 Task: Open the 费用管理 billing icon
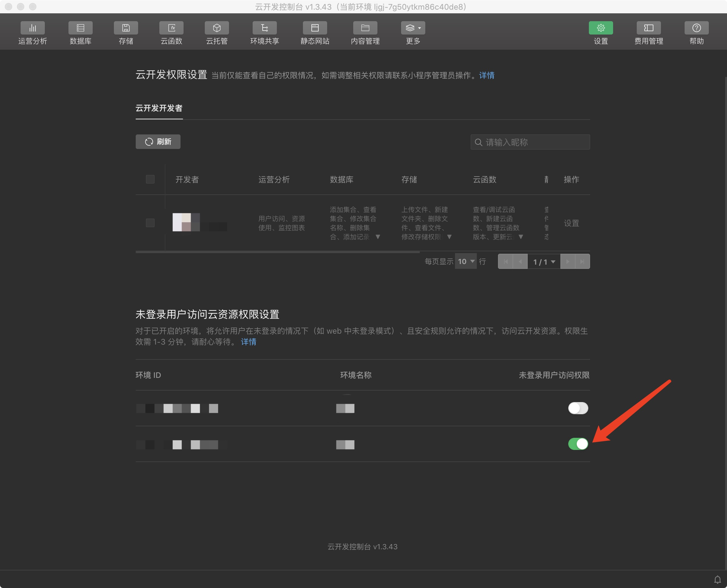(649, 28)
